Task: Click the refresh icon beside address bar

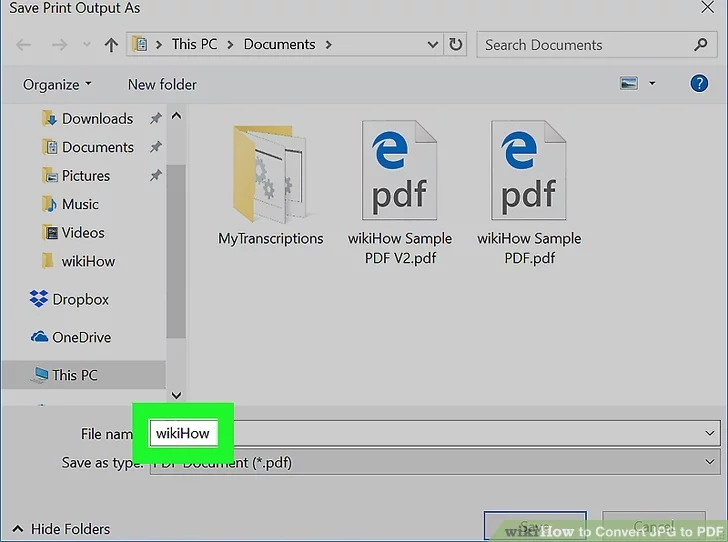Action: pos(456,45)
